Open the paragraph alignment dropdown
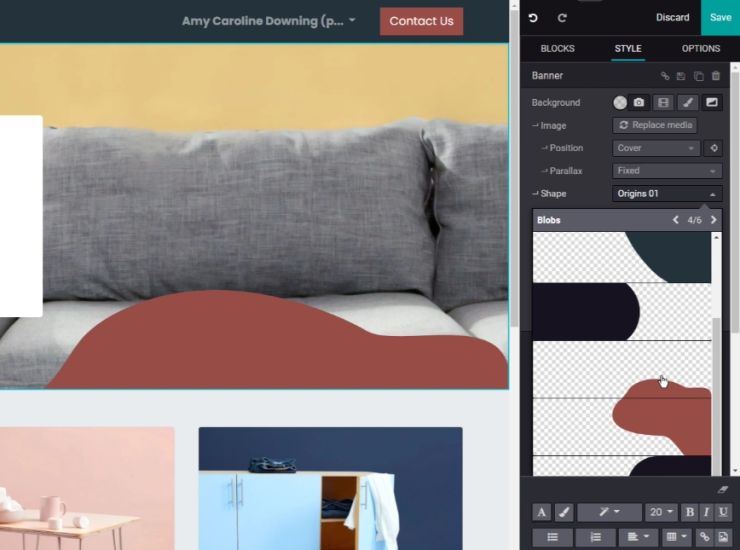The image size is (740, 550). click(x=637, y=537)
